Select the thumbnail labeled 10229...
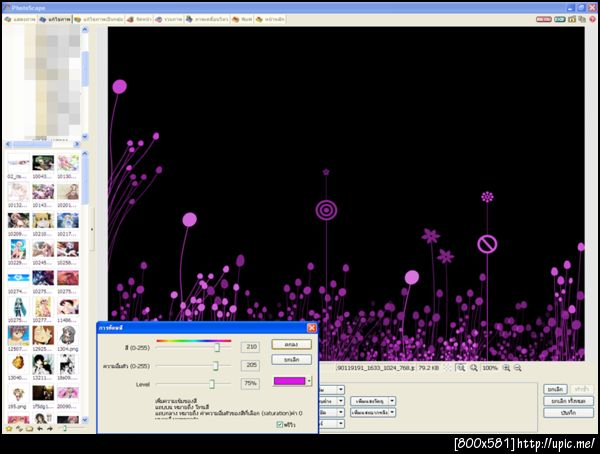Viewport: 600px width, 454px height. tap(18, 252)
